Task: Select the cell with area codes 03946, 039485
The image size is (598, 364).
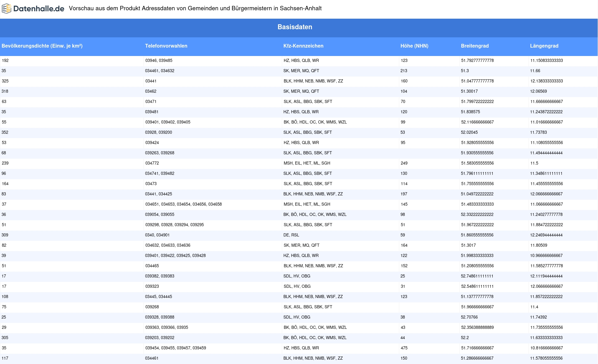Action: [x=159, y=61]
